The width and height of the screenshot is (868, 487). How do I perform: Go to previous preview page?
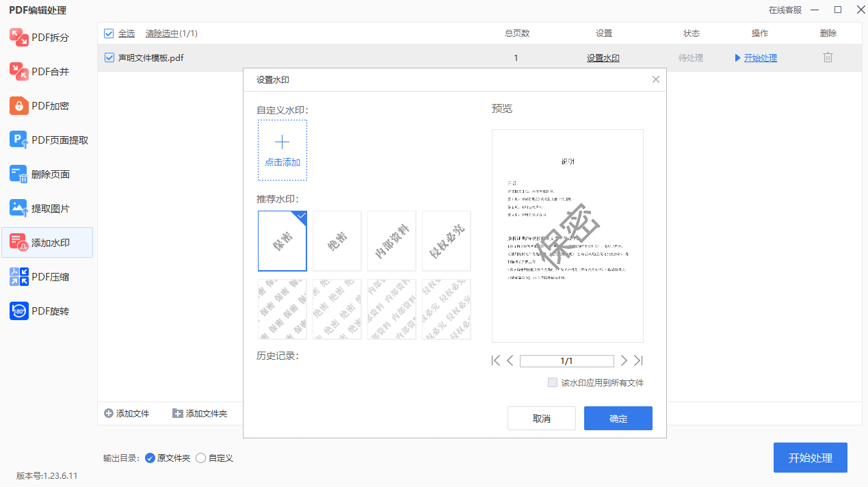click(510, 361)
